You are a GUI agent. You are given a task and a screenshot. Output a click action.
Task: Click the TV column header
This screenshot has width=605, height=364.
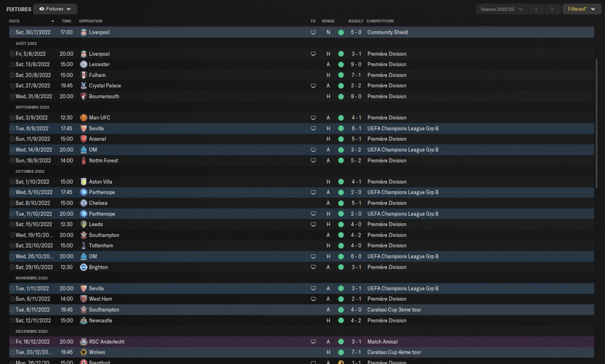pyautogui.click(x=313, y=21)
